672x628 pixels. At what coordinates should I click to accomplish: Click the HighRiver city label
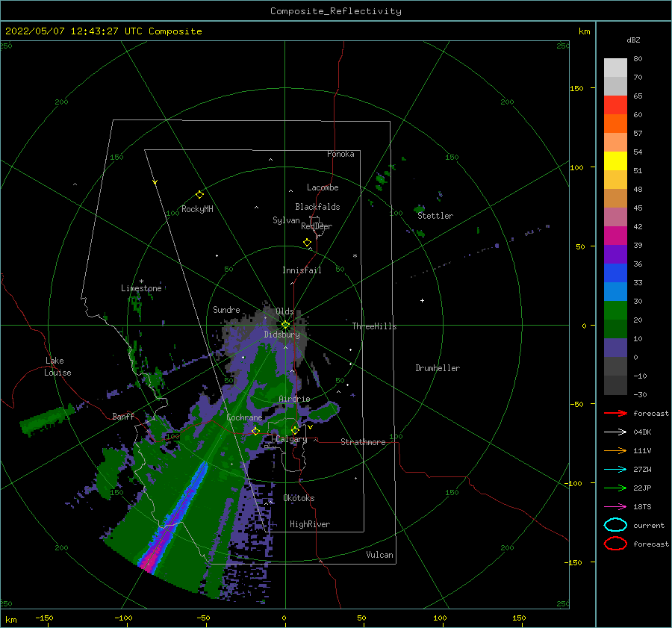pos(310,524)
